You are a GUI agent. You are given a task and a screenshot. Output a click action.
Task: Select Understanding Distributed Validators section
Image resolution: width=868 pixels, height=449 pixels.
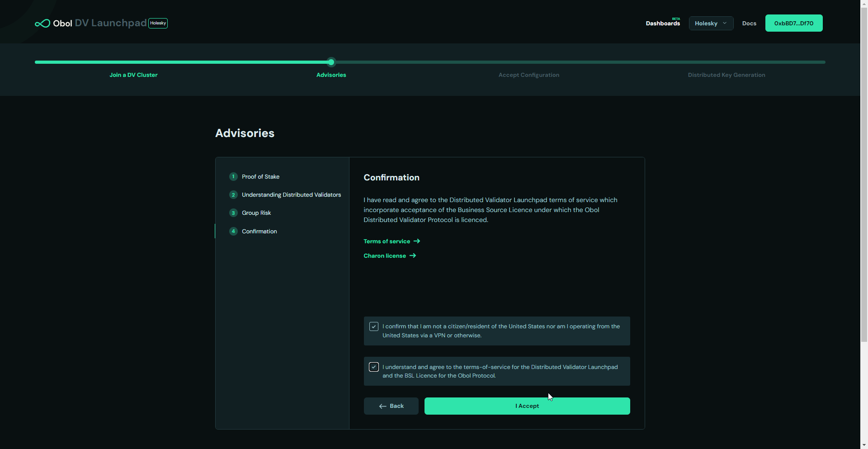coord(291,195)
